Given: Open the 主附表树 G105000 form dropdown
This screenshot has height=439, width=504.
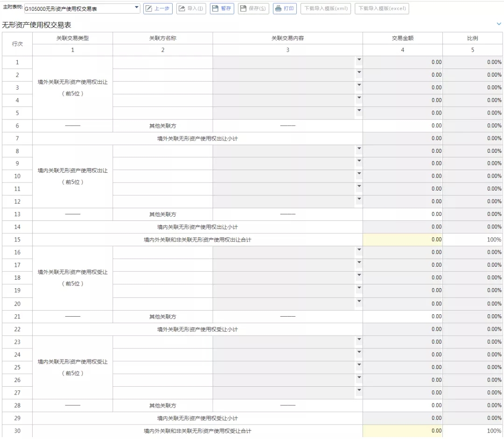Looking at the screenshot, I should pyautogui.click(x=137, y=8).
